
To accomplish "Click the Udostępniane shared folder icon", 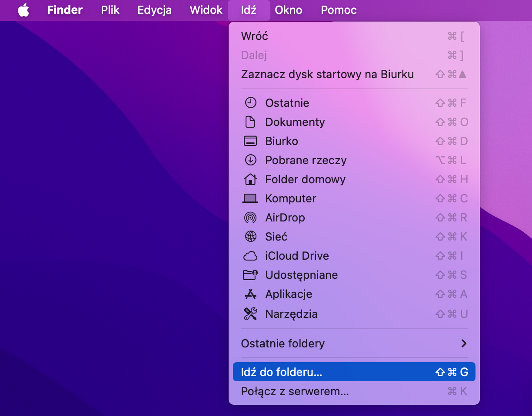I will click(250, 275).
